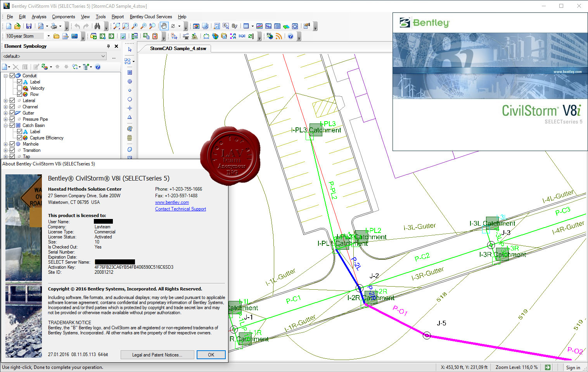588x372 pixels.
Task: Toggle the Lateral checkbox
Action: [x=12, y=101]
